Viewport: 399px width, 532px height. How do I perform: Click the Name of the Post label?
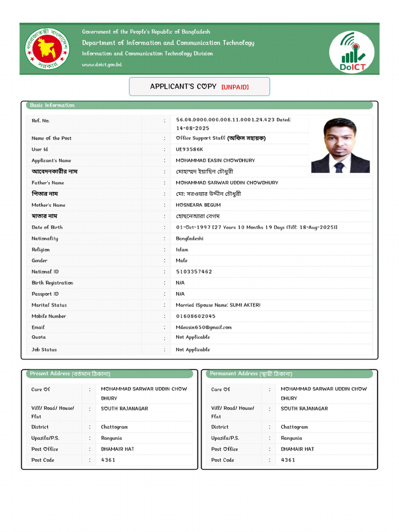pos(51,138)
